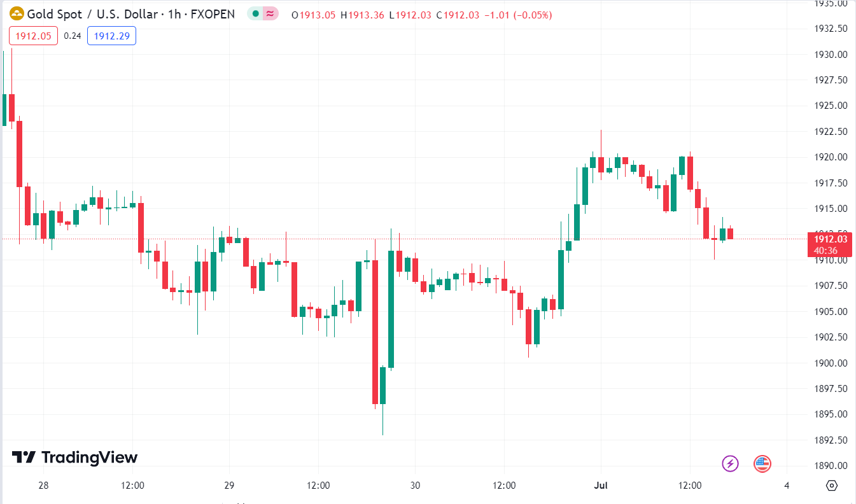
Task: Open the US flag economic event icon
Action: pyautogui.click(x=762, y=464)
